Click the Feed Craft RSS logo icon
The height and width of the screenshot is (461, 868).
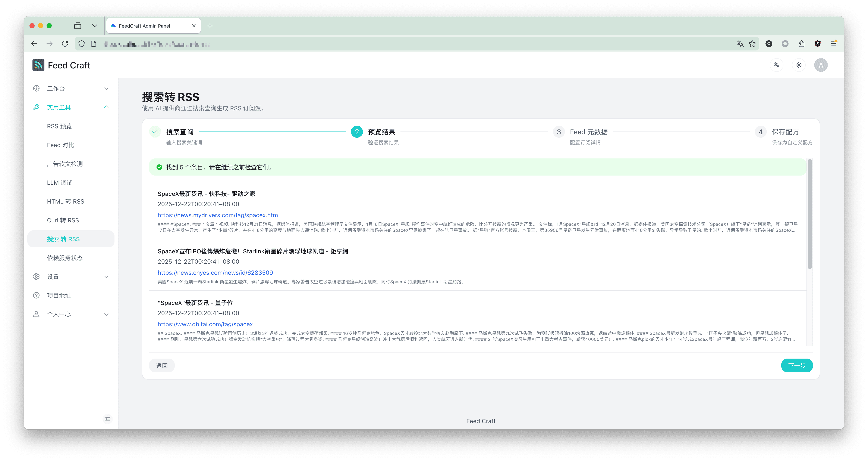pyautogui.click(x=38, y=65)
